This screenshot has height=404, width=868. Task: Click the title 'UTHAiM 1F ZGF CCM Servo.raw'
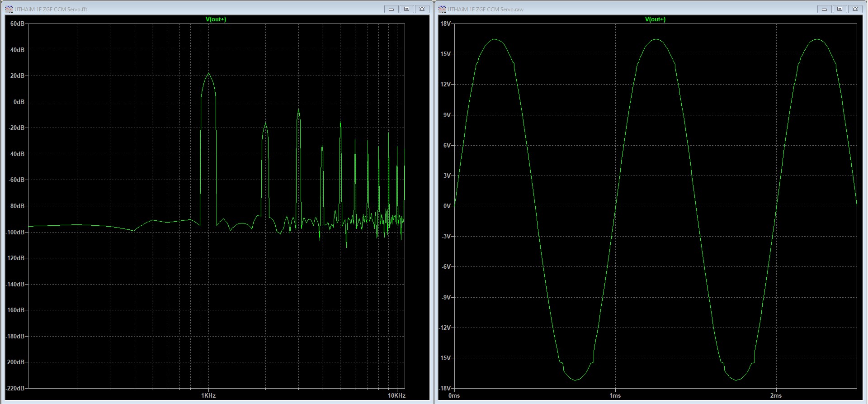pyautogui.click(x=486, y=9)
